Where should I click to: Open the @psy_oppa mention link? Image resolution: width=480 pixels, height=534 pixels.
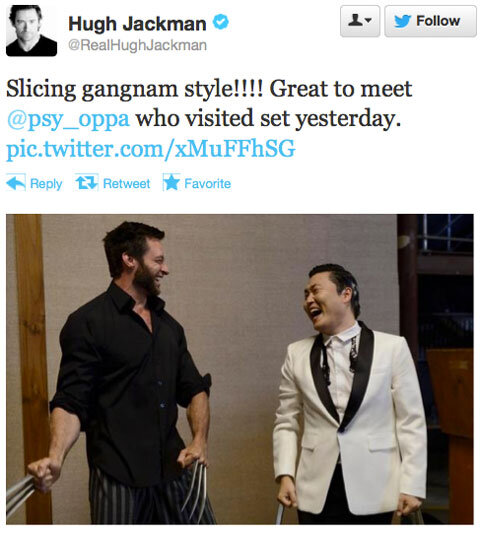(68, 119)
